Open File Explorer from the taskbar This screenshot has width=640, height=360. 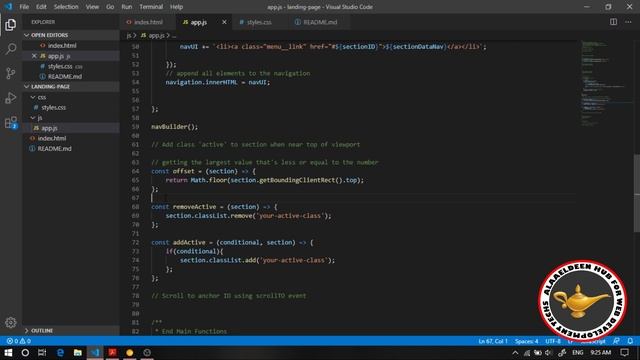[x=78, y=353]
